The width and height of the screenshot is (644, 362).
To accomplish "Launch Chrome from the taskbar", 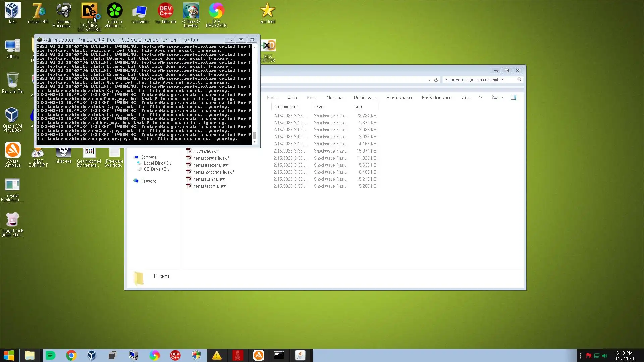I will [x=71, y=355].
